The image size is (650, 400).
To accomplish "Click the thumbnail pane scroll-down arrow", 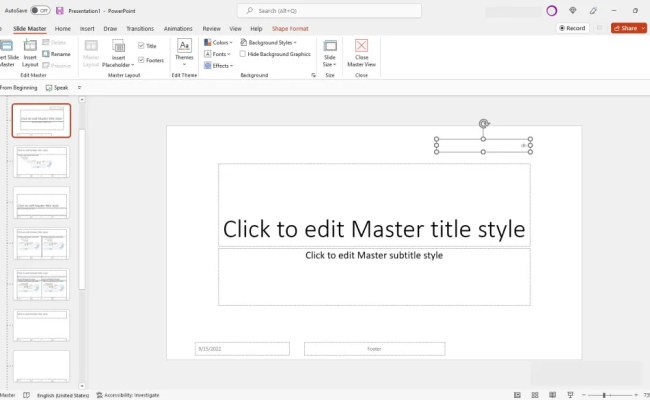I will [x=82, y=386].
